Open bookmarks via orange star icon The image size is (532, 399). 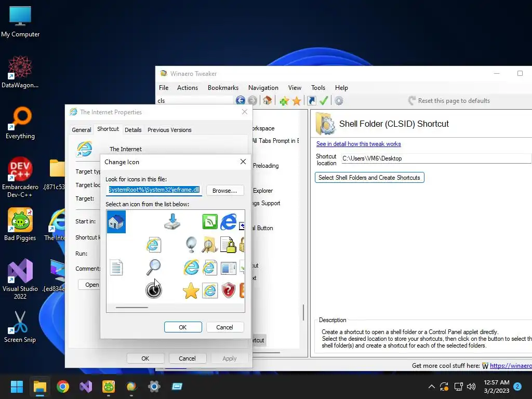click(x=297, y=101)
